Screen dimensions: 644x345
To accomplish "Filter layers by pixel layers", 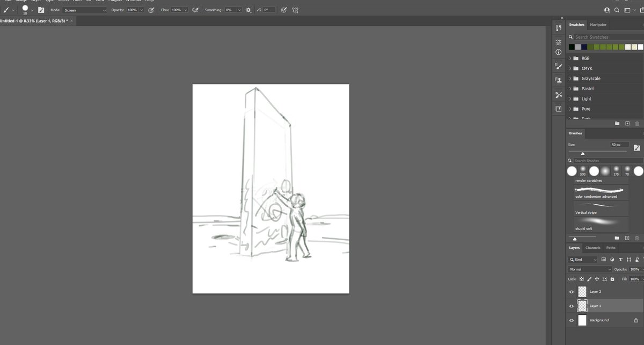I will 604,260.
